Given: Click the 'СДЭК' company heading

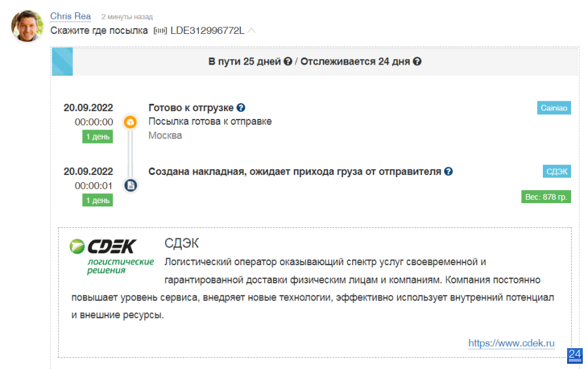Looking at the screenshot, I should [182, 244].
